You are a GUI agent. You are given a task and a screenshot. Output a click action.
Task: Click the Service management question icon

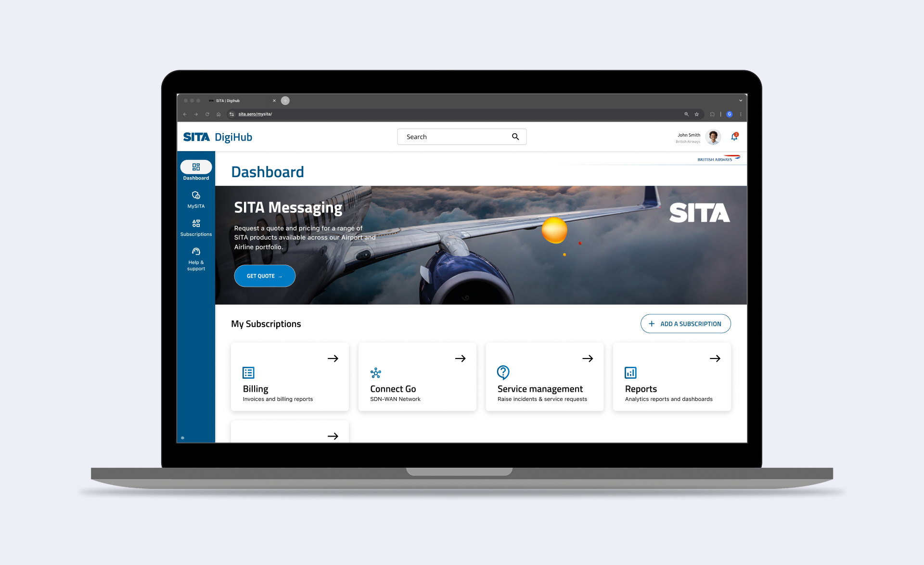[x=503, y=372]
